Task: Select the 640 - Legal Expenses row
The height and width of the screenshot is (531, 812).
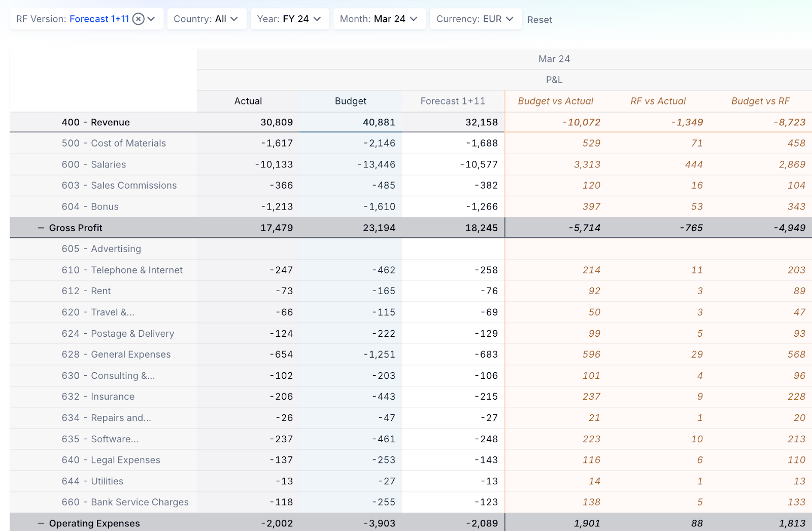Action: (x=111, y=460)
